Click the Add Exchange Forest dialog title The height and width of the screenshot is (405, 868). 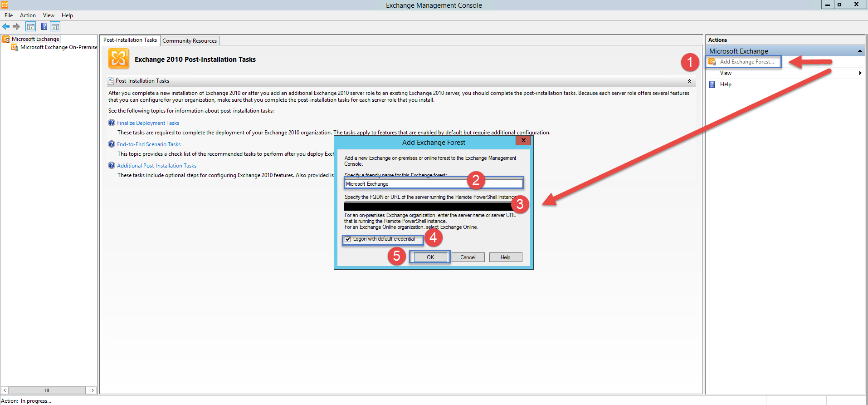434,143
